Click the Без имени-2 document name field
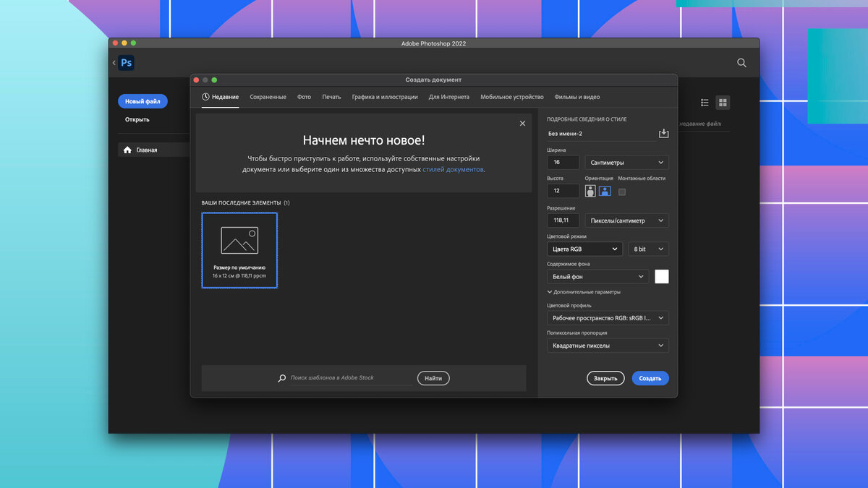Screen dimensions: 868x488 (600, 134)
